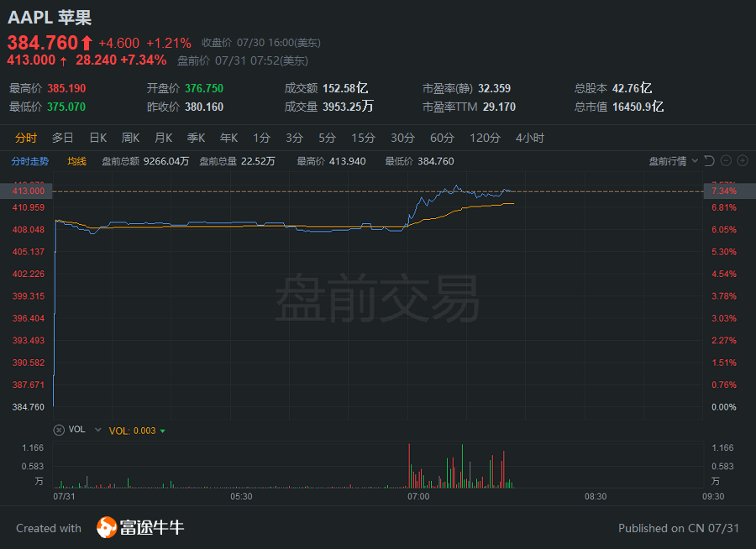
Task: Remove the VOL indicator via its circle-x icon
Action: coord(59,430)
